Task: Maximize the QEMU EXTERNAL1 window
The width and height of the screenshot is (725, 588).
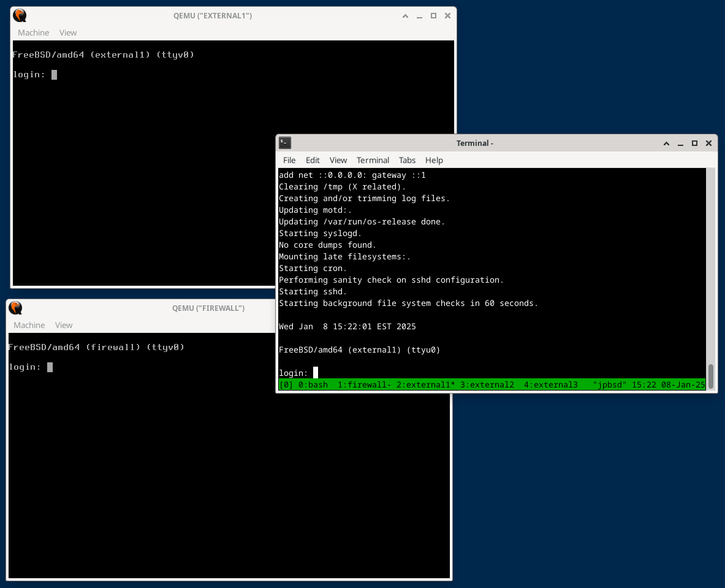Action: click(433, 16)
